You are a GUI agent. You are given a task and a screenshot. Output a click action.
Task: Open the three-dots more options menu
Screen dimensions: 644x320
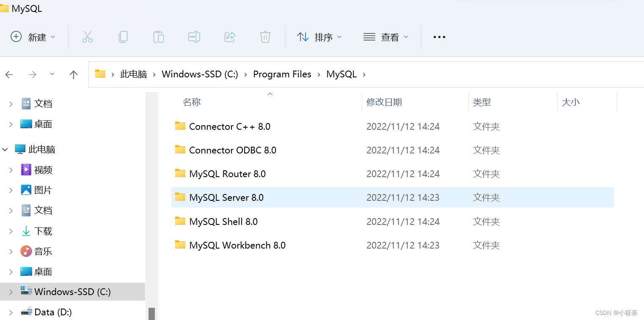[439, 37]
